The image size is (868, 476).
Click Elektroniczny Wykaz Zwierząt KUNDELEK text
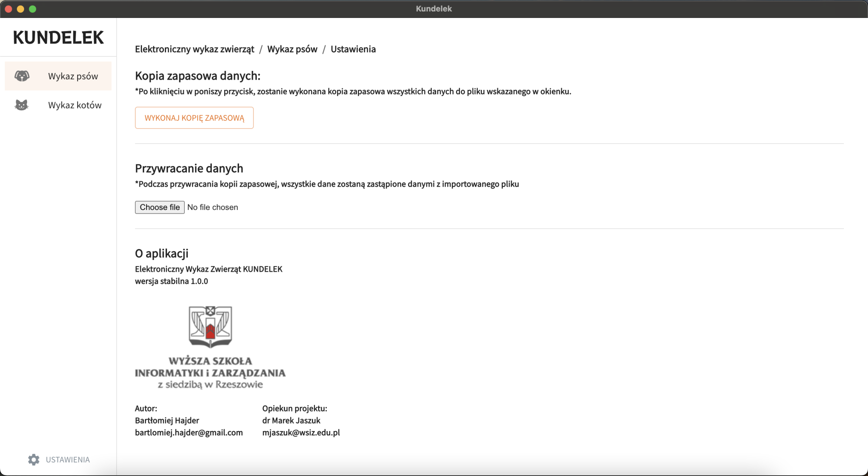(209, 269)
